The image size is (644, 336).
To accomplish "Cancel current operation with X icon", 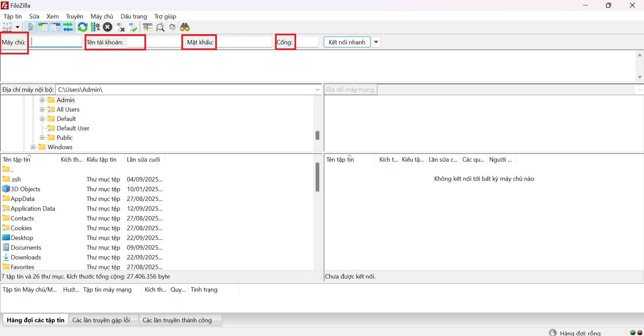I will pos(107,27).
